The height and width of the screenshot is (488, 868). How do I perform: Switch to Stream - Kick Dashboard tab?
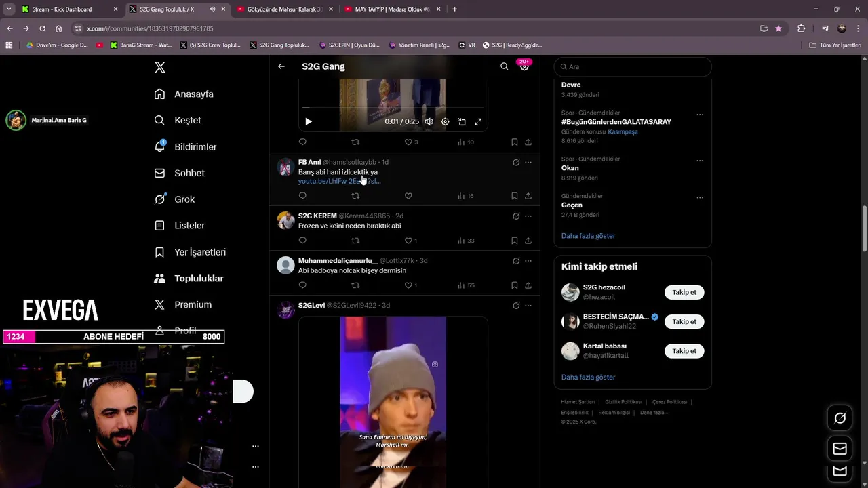pos(69,9)
